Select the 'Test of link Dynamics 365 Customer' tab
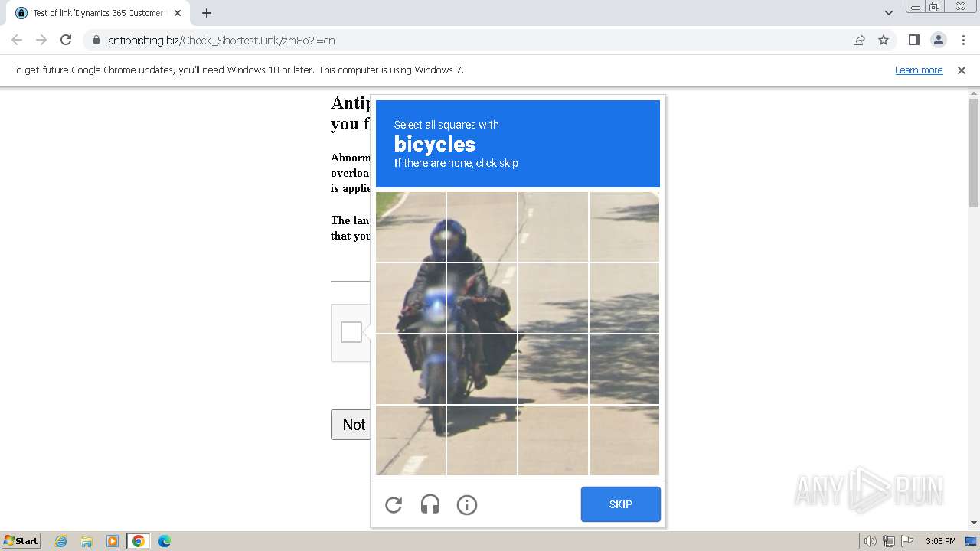The height and width of the screenshot is (551, 980). click(98, 13)
